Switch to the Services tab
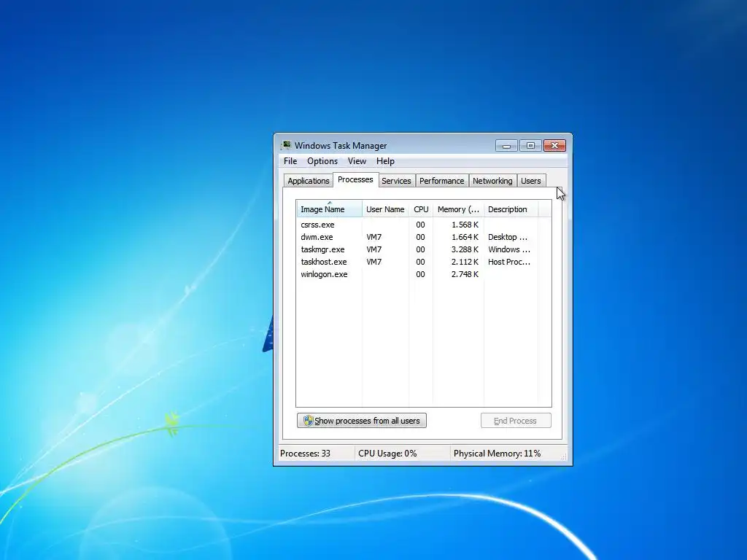 click(x=396, y=181)
